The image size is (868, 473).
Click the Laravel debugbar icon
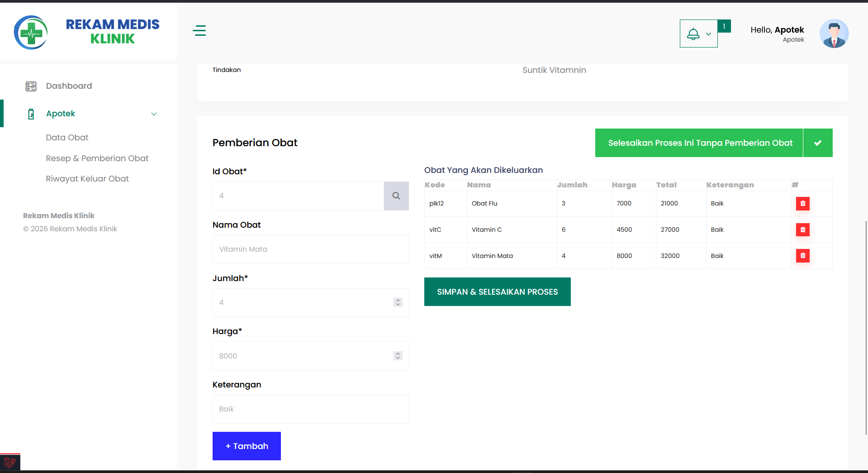(10, 463)
